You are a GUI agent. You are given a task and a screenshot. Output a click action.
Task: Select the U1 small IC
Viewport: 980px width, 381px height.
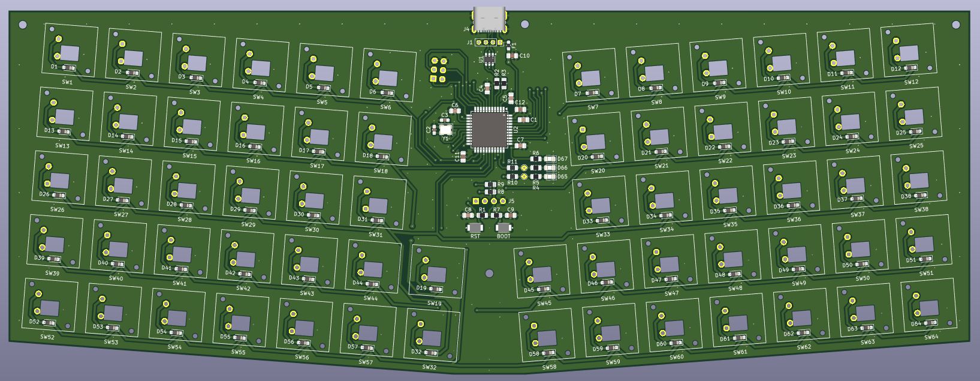490,59
